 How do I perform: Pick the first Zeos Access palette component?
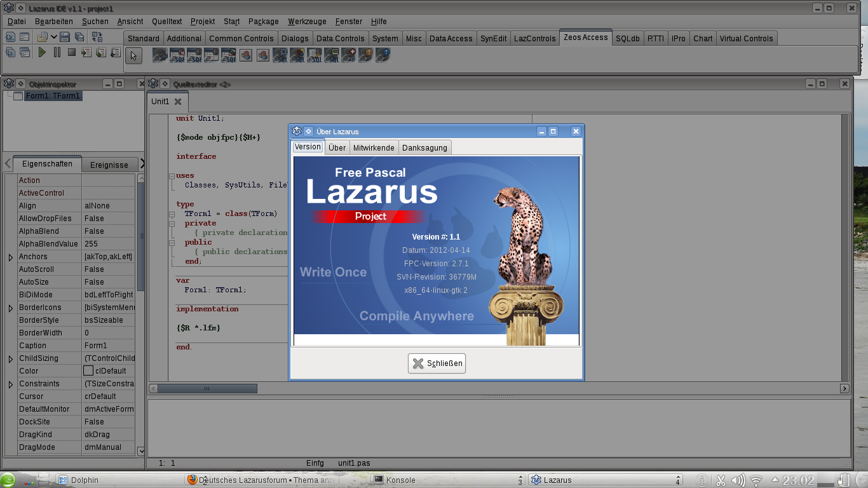[x=159, y=55]
